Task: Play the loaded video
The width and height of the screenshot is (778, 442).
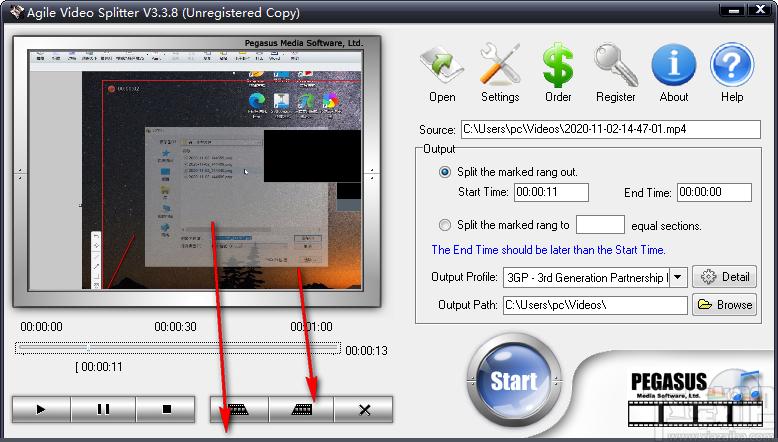Action: point(41,409)
